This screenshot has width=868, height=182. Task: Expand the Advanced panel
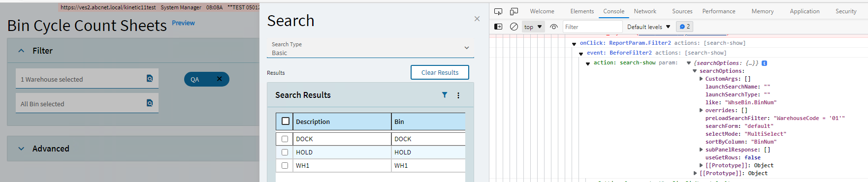(x=21, y=149)
